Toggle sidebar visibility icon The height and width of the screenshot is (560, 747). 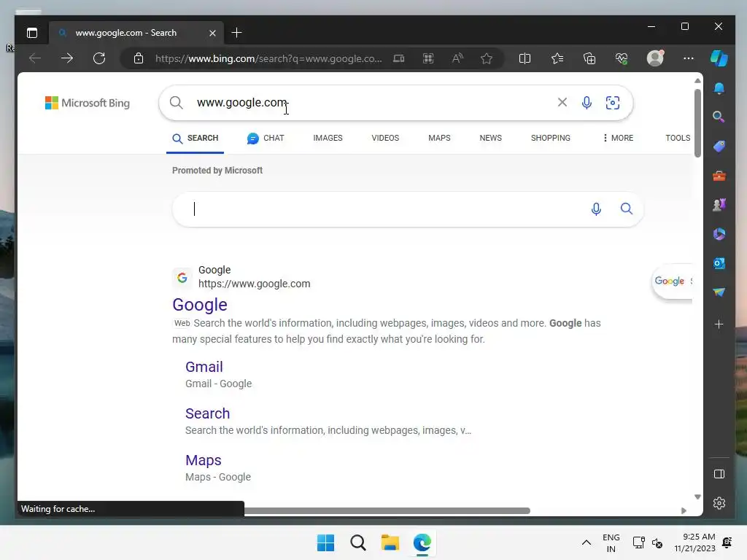[x=719, y=474]
